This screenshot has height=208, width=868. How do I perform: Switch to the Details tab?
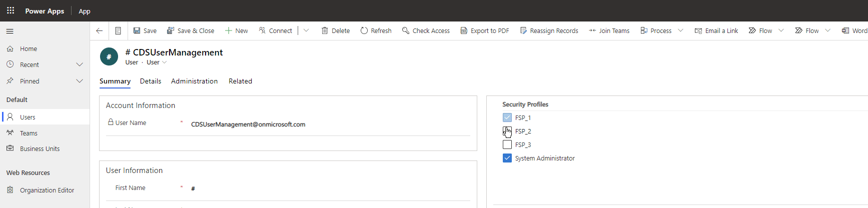pos(151,81)
